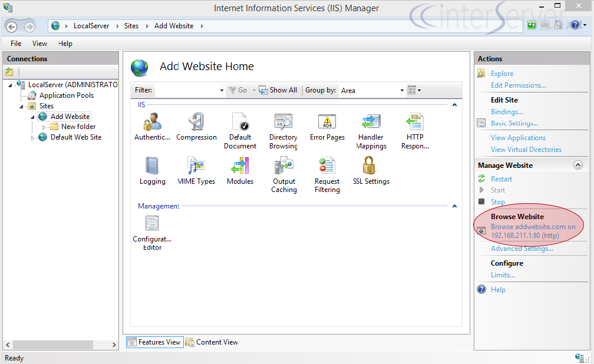Click Explore in Actions pane
594x364 pixels.
click(502, 74)
